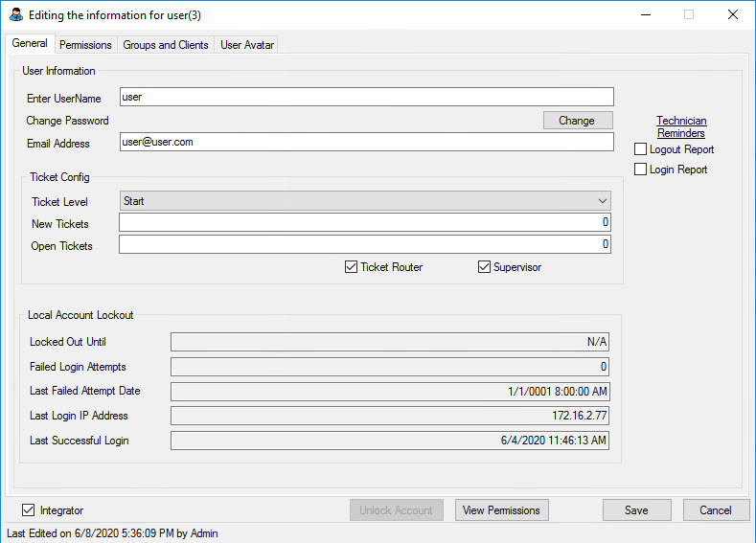Click the user icon in title bar
This screenshot has width=756, height=543.
15,15
